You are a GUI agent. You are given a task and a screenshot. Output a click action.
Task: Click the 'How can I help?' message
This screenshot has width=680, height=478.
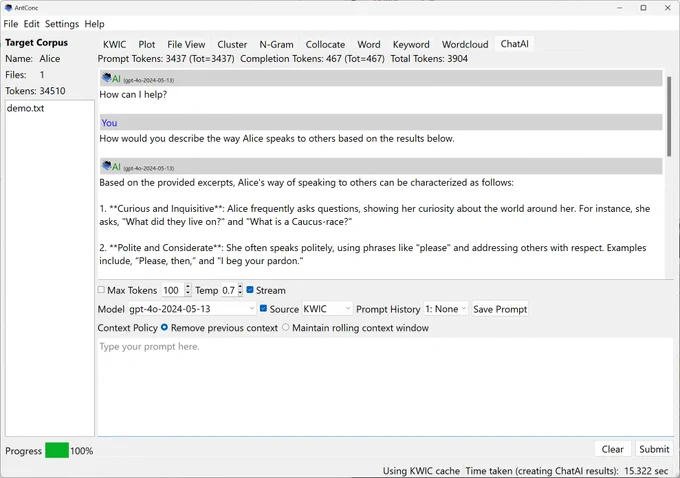(133, 94)
